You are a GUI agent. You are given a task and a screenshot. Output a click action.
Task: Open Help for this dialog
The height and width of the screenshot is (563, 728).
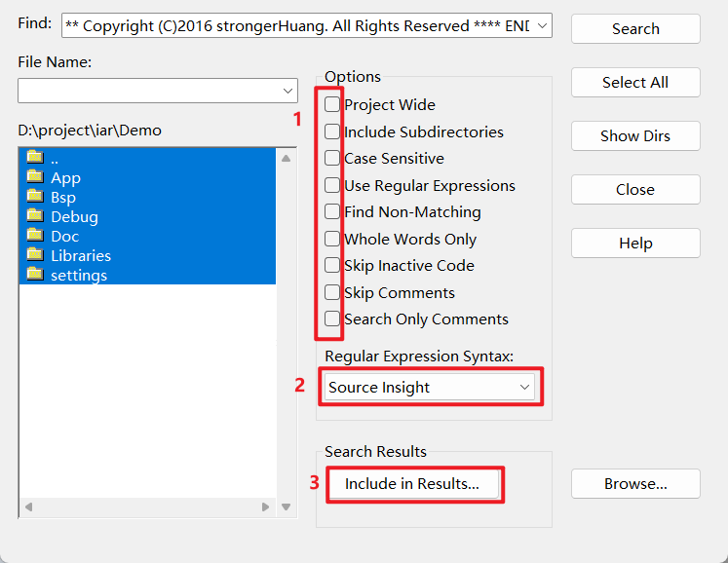pyautogui.click(x=635, y=243)
